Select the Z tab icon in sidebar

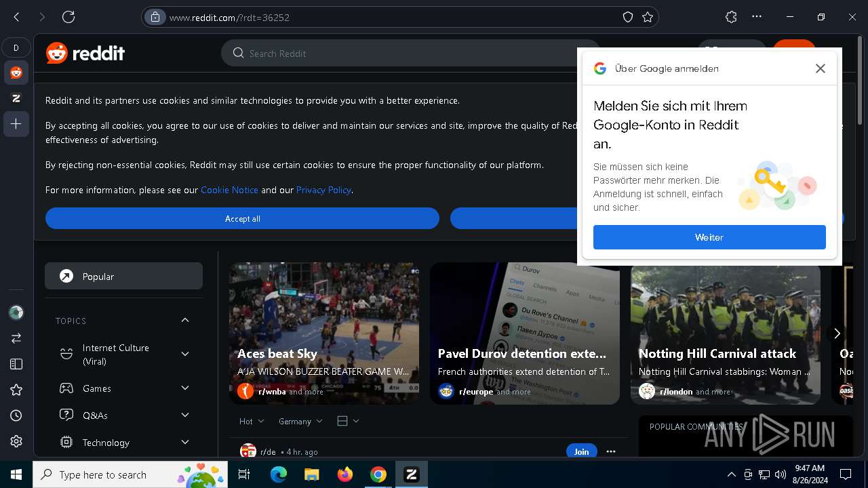pyautogui.click(x=16, y=98)
